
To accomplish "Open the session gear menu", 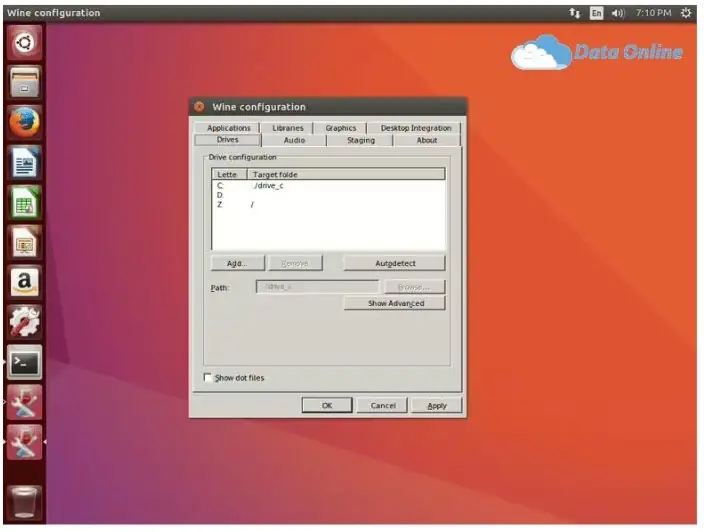I will (686, 13).
